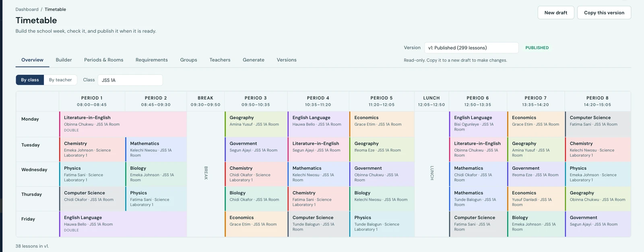Click the New draft button

pos(556,12)
